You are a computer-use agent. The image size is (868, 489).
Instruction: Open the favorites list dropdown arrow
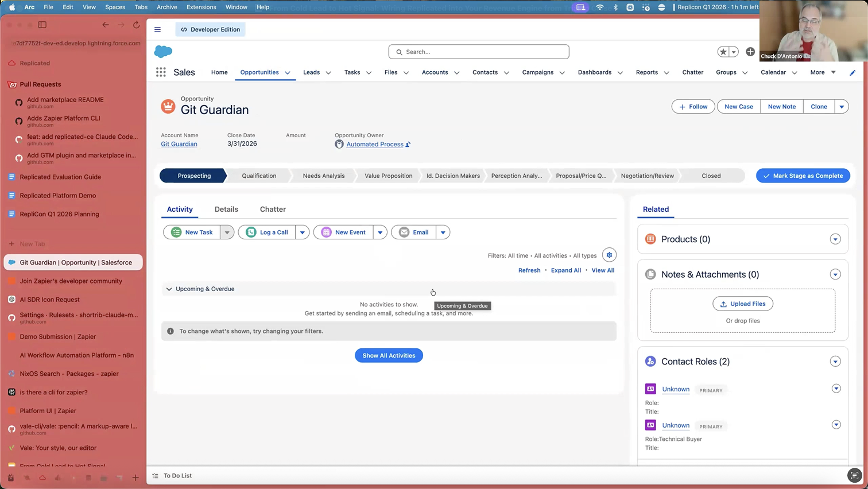[734, 52]
